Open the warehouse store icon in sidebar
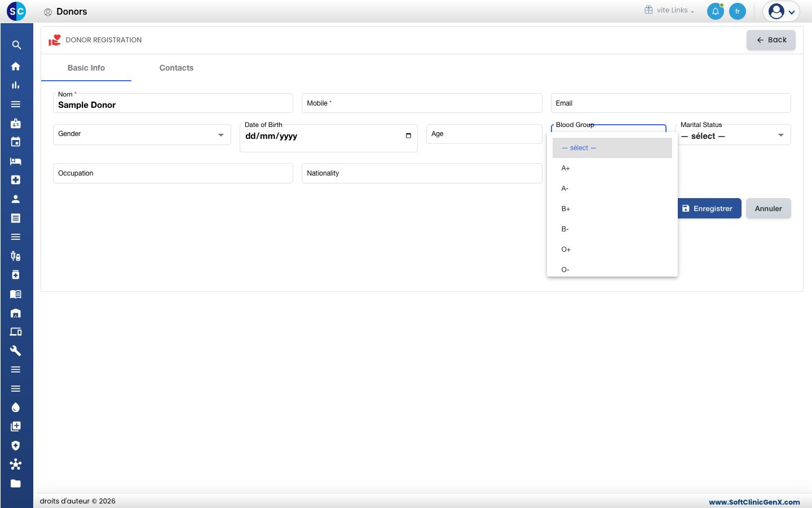 (x=16, y=313)
